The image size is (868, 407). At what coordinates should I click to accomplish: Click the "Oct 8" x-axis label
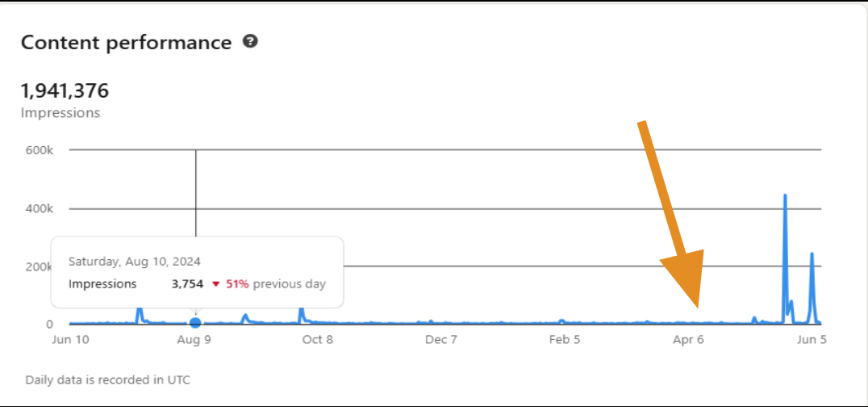point(318,339)
